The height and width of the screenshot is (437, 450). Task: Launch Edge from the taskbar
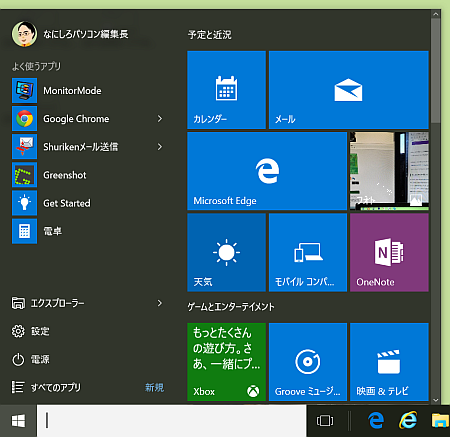[x=376, y=420]
